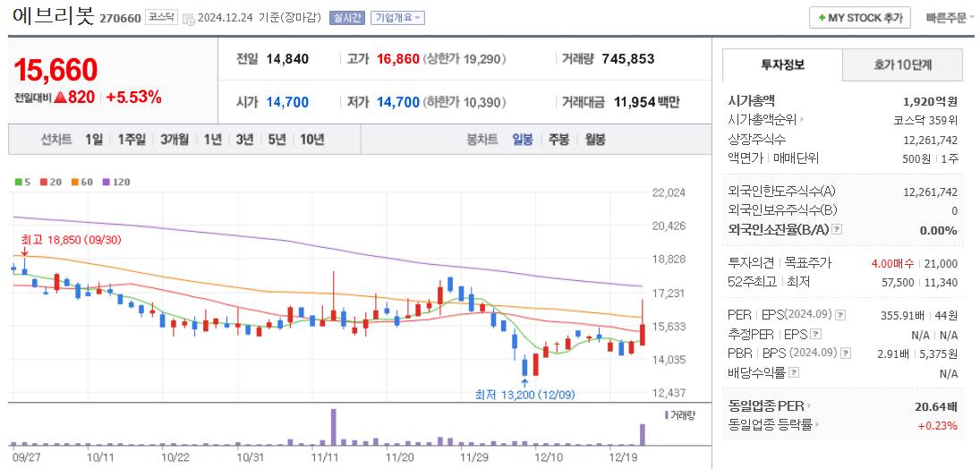Open the 빠른주문 dropdown
Image resolution: width=980 pixels, height=469 pixels.
tap(948, 18)
